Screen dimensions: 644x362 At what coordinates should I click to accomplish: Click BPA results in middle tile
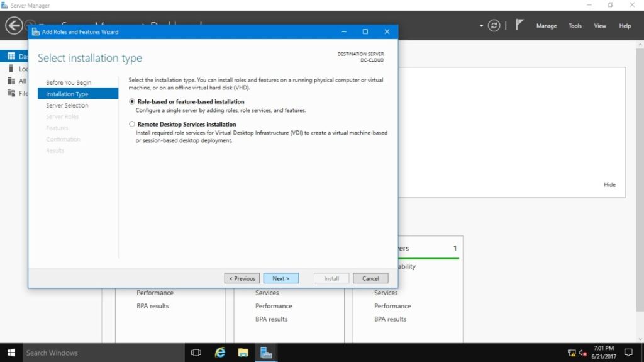(x=271, y=319)
